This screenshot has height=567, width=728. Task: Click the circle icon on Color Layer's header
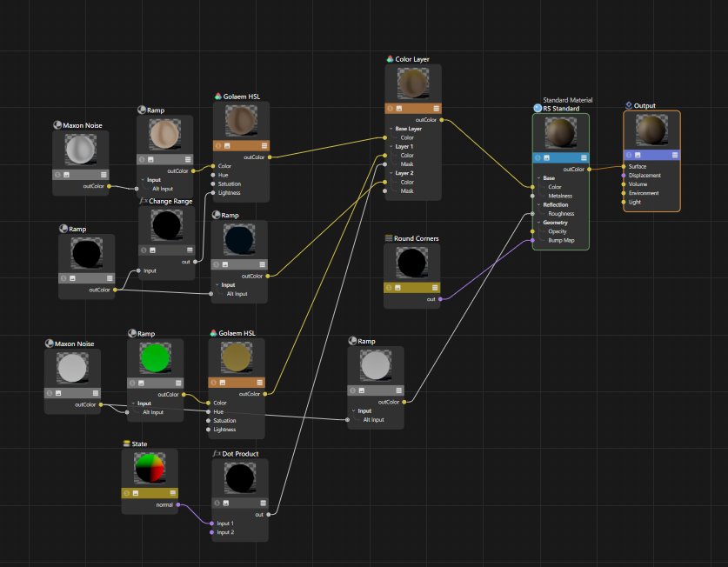pos(390,109)
